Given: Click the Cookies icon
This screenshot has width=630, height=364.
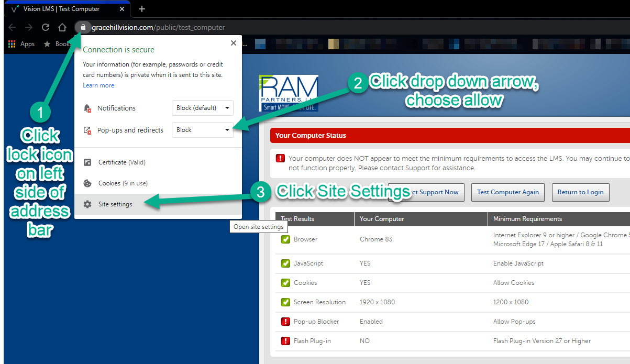Looking at the screenshot, I should (x=87, y=183).
